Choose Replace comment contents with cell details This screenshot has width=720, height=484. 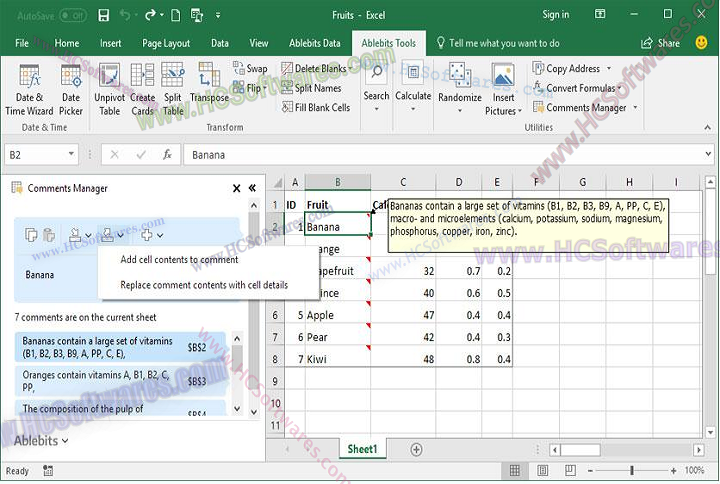pos(204,285)
